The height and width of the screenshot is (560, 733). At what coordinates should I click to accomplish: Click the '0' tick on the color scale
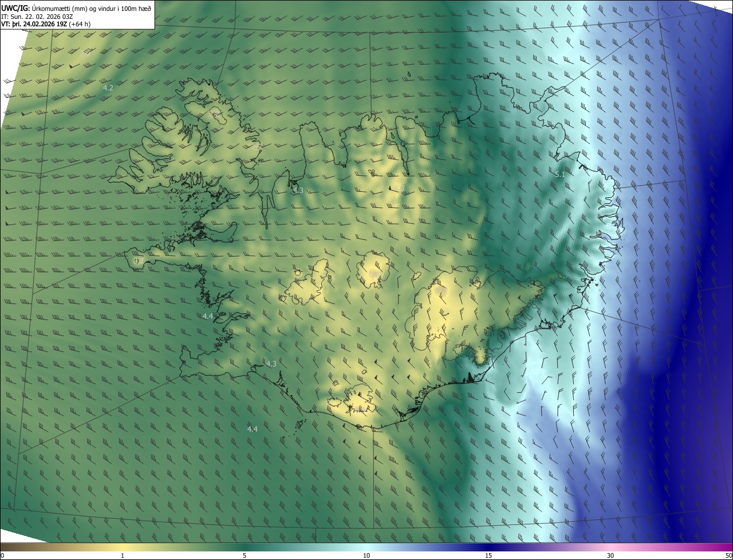(2, 555)
